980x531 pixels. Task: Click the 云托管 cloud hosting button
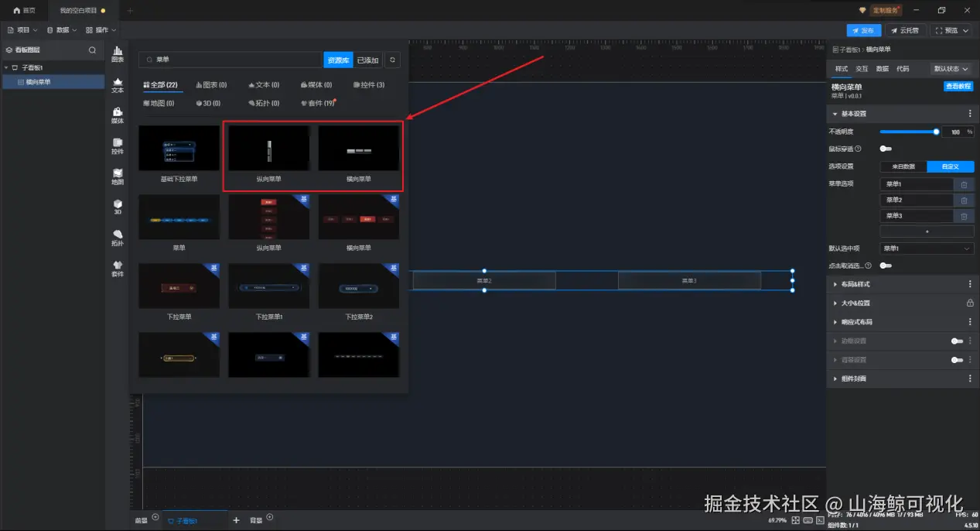pos(904,30)
